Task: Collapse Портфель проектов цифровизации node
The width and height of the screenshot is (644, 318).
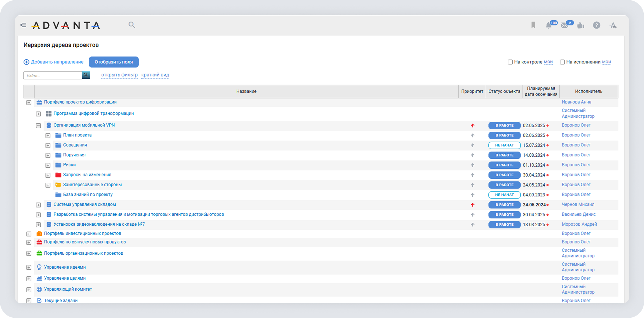Action: 29,103
